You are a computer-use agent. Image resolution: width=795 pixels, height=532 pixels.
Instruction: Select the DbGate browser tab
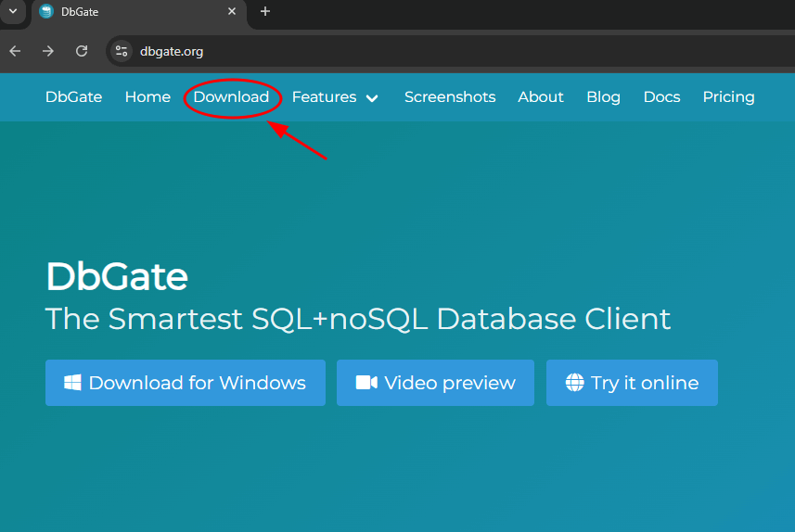[139, 12]
